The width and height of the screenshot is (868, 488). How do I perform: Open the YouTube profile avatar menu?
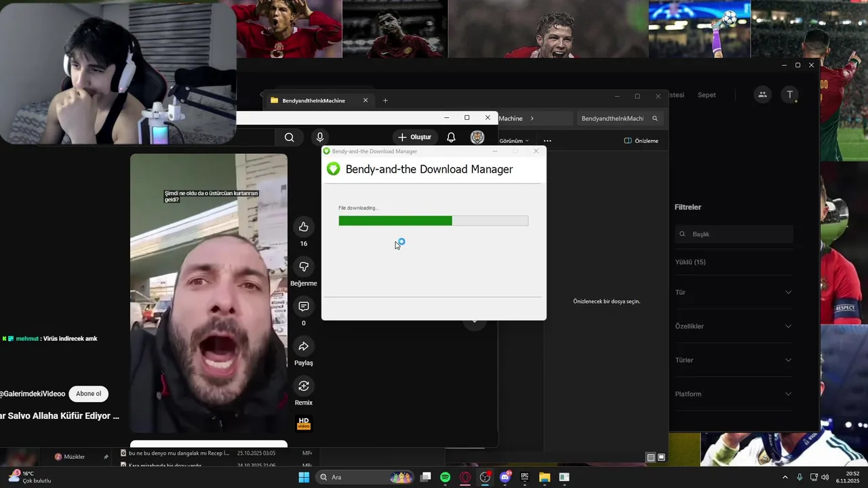pos(477,137)
